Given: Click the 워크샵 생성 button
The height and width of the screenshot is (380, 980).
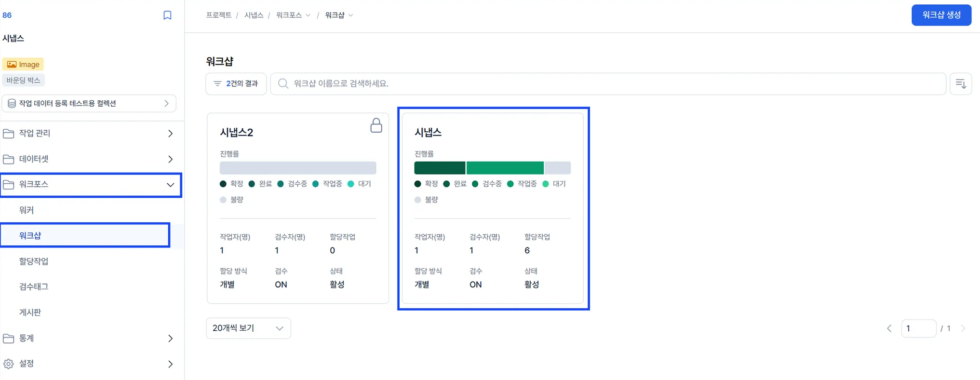Looking at the screenshot, I should [x=941, y=15].
